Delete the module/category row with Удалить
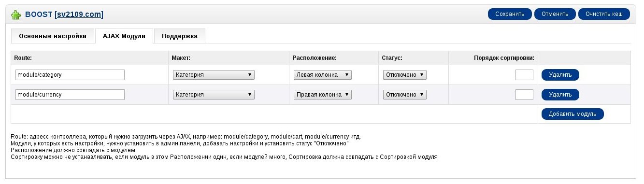 (x=560, y=75)
